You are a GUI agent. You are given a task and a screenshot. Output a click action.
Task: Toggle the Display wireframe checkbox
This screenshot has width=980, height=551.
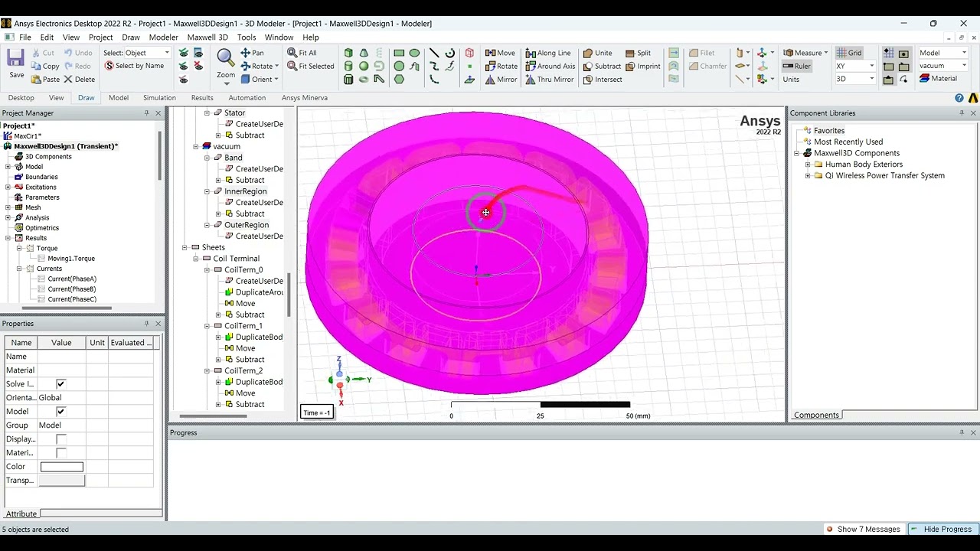click(60, 439)
